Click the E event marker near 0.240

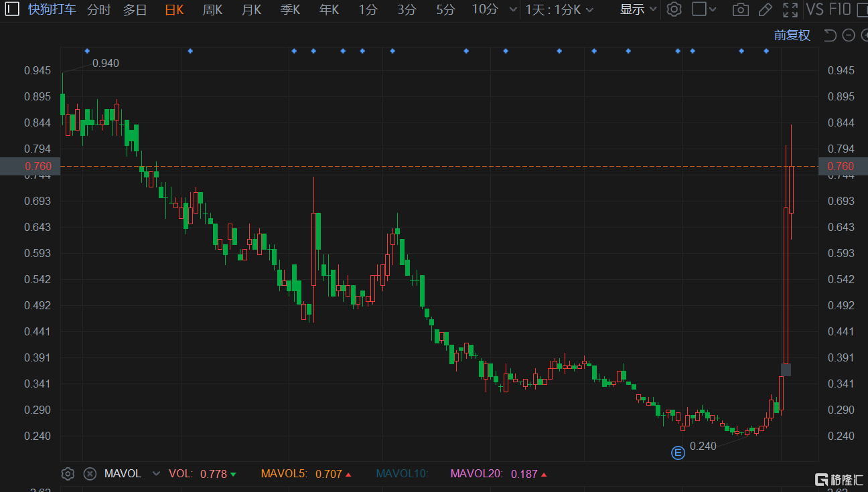coord(678,453)
